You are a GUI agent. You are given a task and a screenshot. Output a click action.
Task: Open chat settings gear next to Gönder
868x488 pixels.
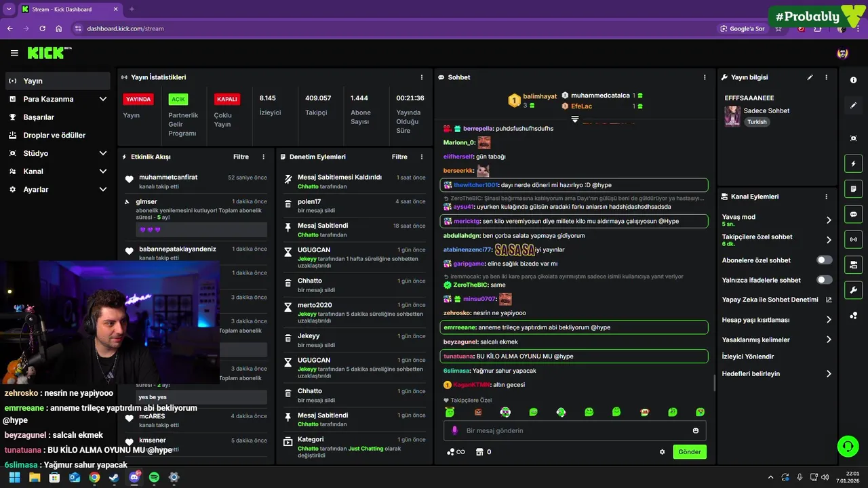point(663,452)
